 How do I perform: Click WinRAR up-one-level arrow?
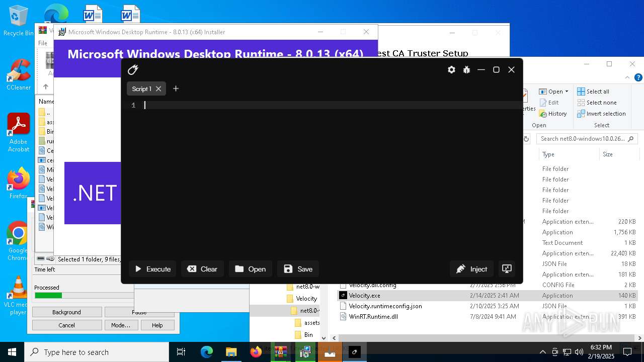pos(45,86)
